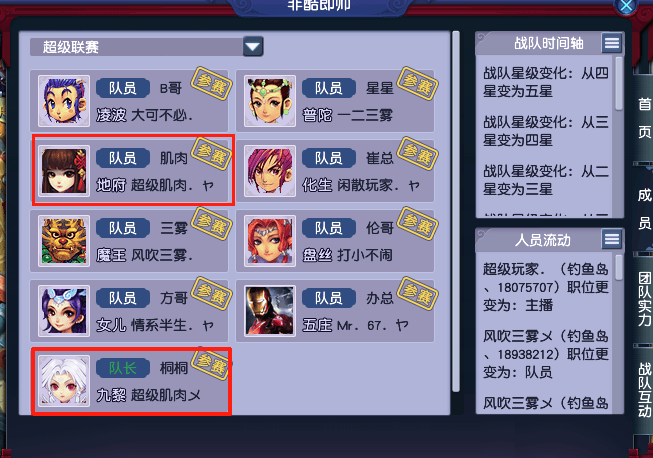
Task: Click the white-haired captain 桐桐 avatar
Action: pos(64,381)
